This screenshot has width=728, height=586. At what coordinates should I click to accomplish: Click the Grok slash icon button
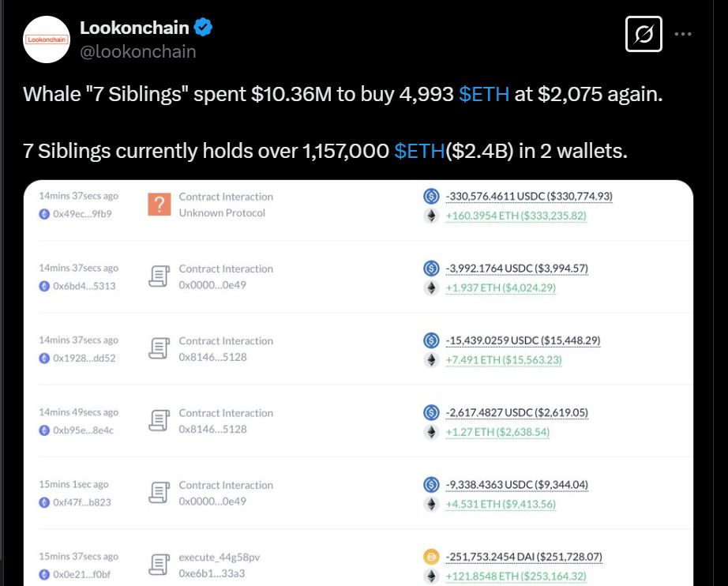point(644,34)
